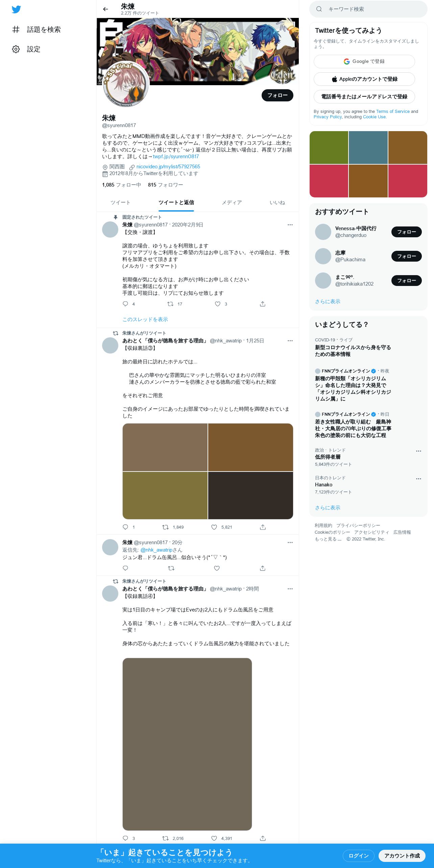Like 収録裏話③ tweet showing 5,821

[x=214, y=527]
